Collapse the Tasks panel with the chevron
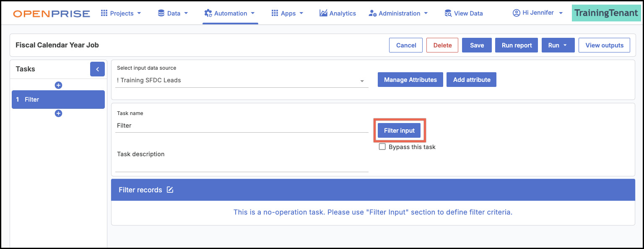Image resolution: width=644 pixels, height=249 pixels. [x=97, y=69]
